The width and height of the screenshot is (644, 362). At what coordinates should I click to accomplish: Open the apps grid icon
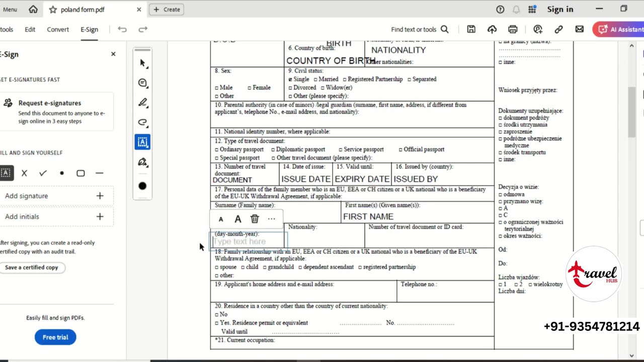[x=532, y=9]
